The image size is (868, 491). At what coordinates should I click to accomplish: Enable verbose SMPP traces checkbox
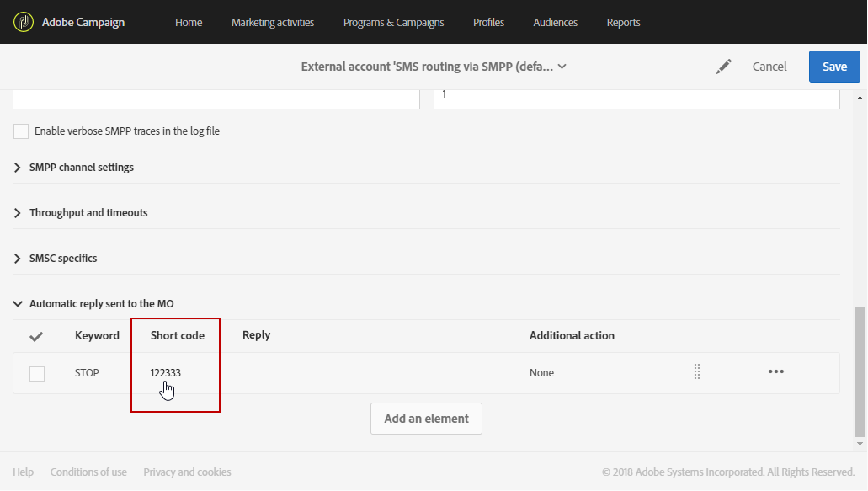coord(21,131)
